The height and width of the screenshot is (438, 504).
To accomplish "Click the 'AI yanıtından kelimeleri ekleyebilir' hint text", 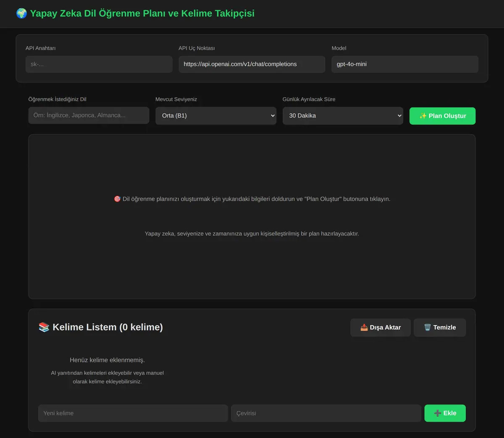I will coord(108,377).
